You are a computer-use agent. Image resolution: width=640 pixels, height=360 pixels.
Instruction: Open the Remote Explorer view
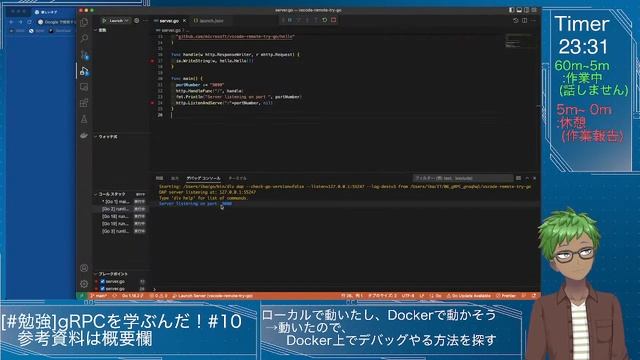coord(84,87)
